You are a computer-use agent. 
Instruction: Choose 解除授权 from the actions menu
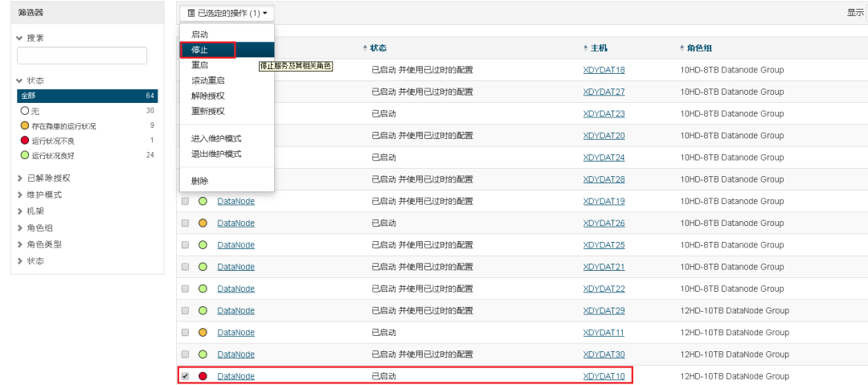click(x=227, y=96)
